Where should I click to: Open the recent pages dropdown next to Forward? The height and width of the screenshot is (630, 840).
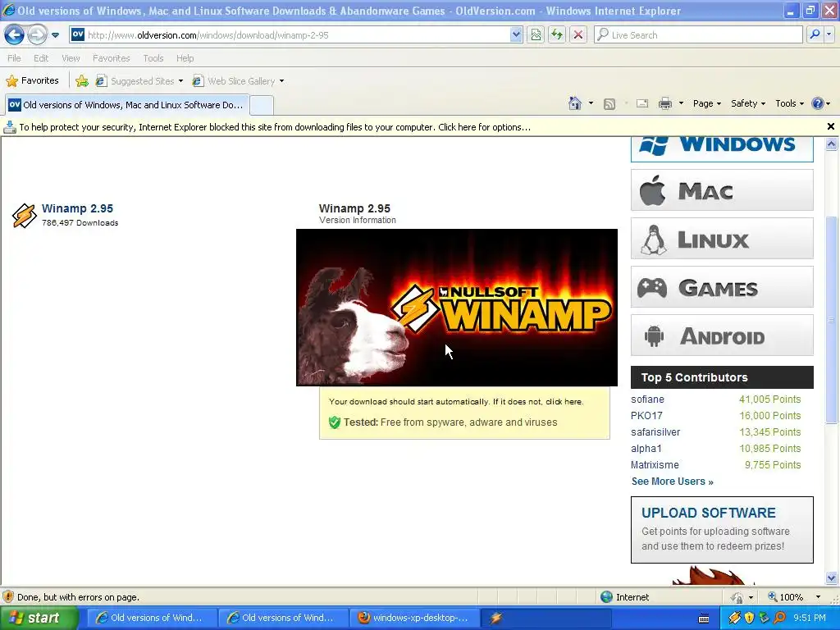[x=55, y=35]
